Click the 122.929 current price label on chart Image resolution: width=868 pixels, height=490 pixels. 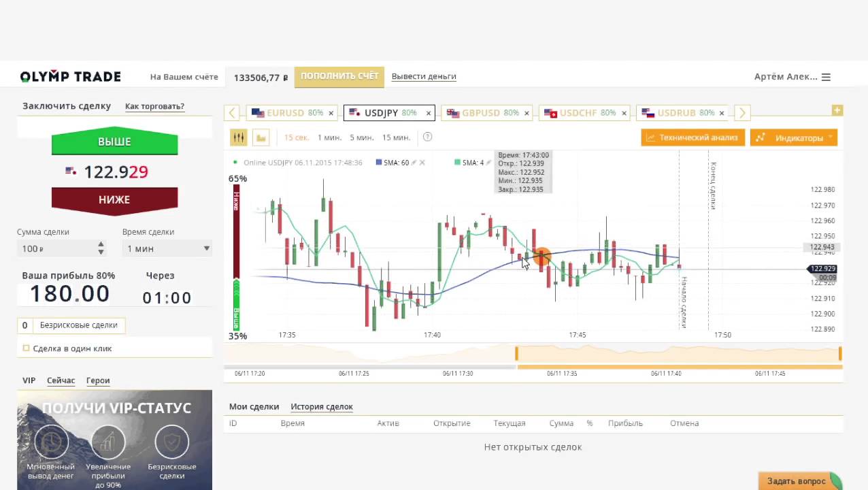point(823,269)
